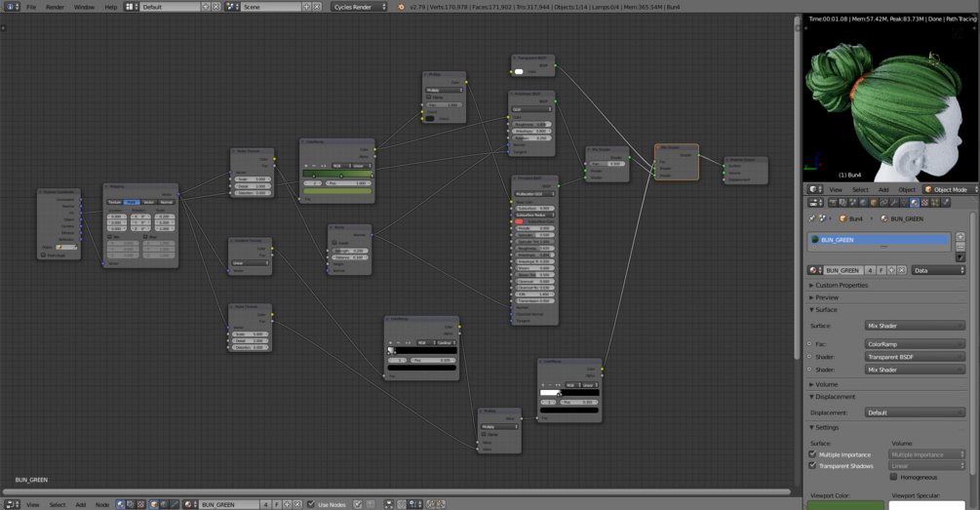980x510 pixels.
Task: Collapse Settings panel
Action: pos(825,427)
